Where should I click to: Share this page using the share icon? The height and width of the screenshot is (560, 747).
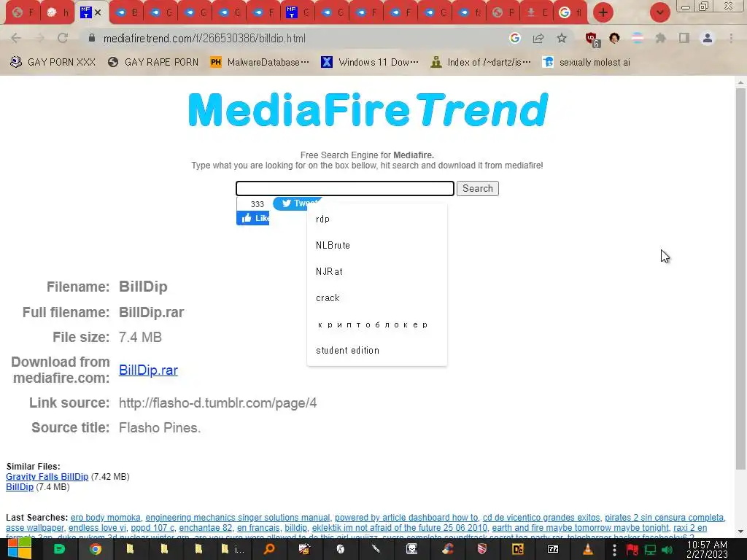538,38
